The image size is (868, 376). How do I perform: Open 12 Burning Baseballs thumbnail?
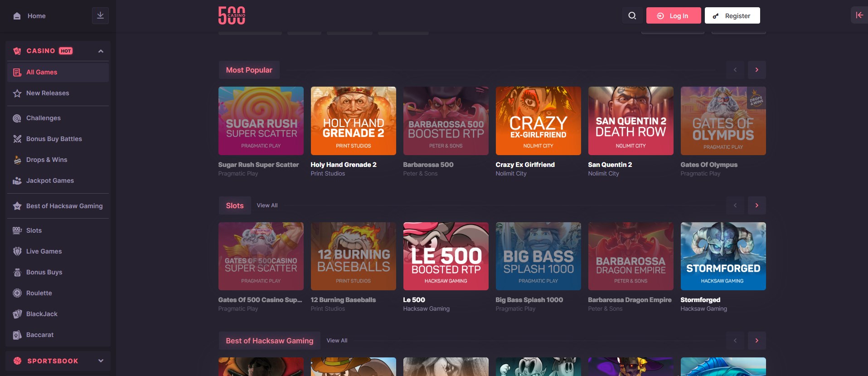(354, 256)
